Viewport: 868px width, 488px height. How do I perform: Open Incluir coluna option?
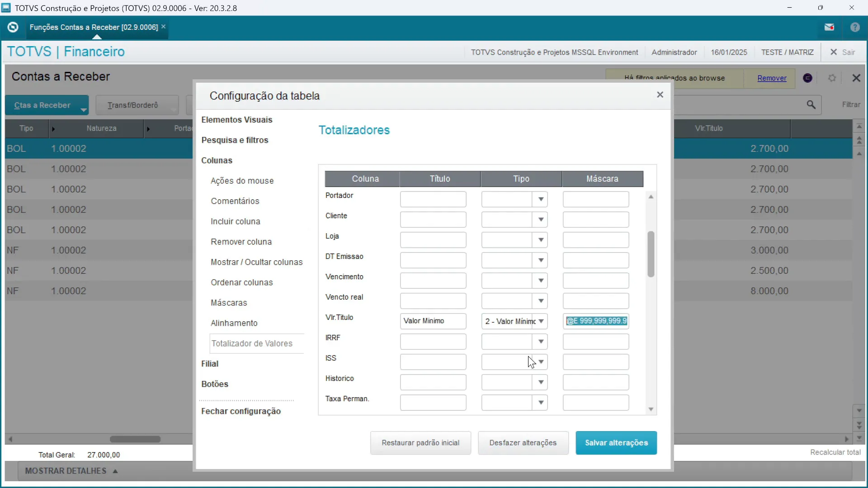tap(235, 221)
